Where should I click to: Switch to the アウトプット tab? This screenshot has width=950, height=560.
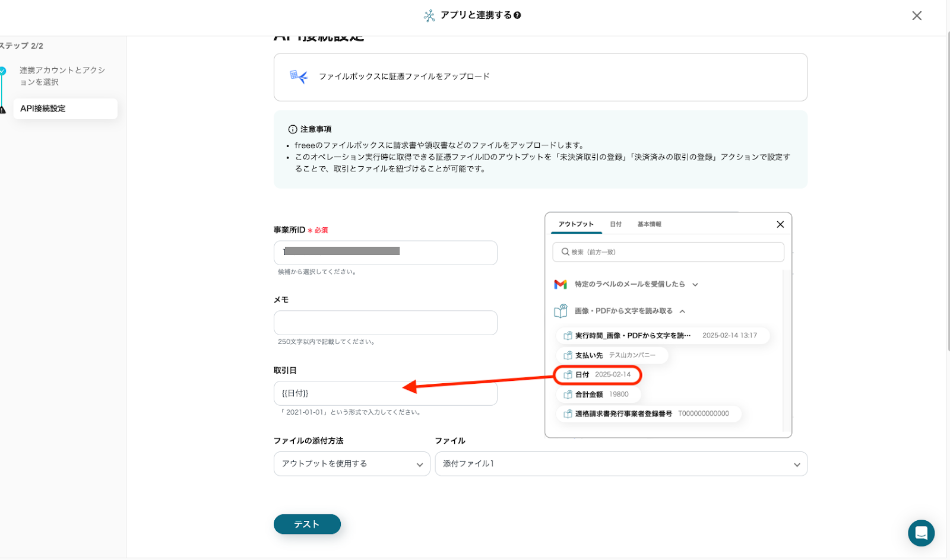click(x=576, y=224)
